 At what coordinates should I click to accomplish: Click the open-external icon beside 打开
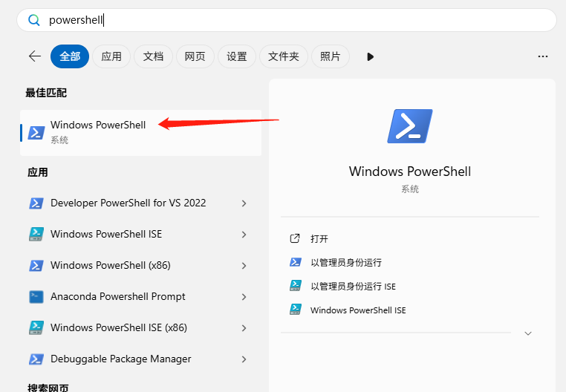tap(295, 238)
